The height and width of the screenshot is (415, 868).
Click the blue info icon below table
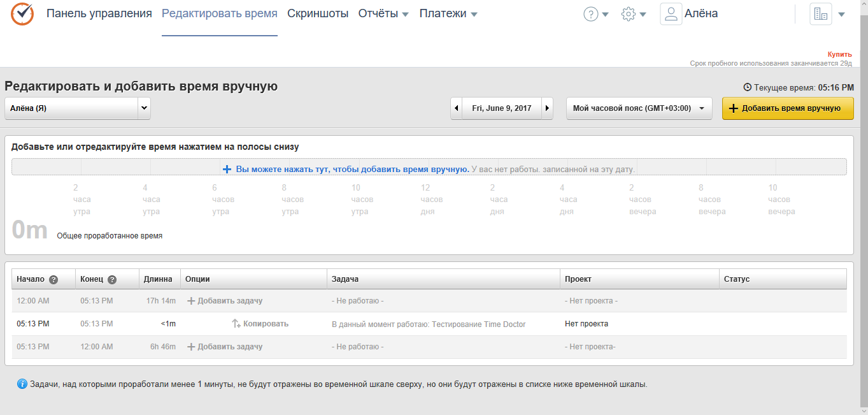click(x=22, y=384)
